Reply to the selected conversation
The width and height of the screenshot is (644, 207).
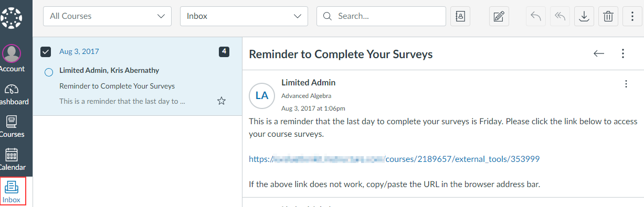coord(536,16)
